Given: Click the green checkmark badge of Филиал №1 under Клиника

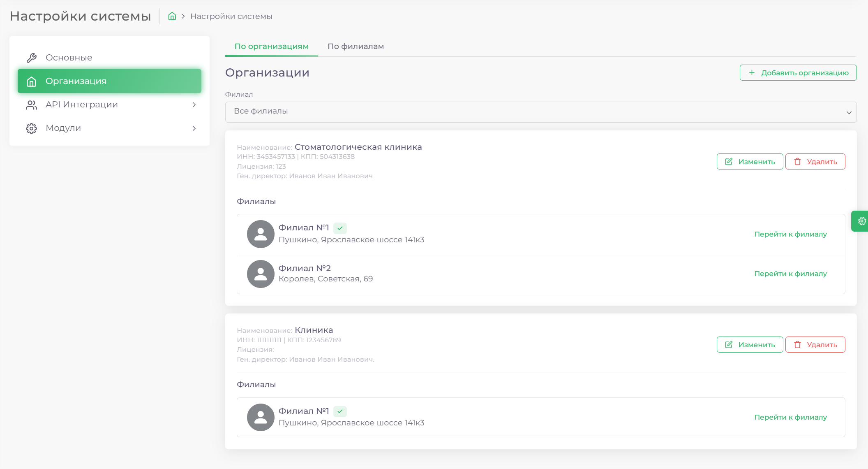Looking at the screenshot, I should coord(340,411).
